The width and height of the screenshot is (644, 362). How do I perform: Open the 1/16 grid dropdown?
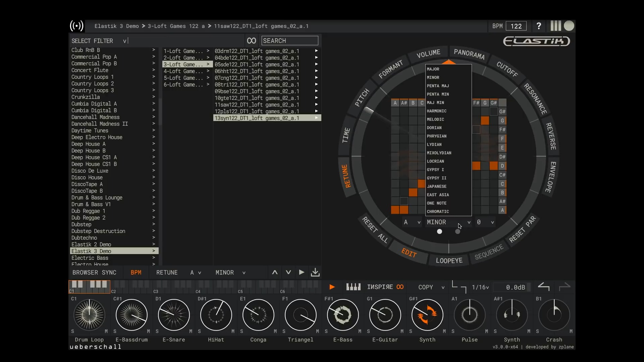[x=480, y=287]
